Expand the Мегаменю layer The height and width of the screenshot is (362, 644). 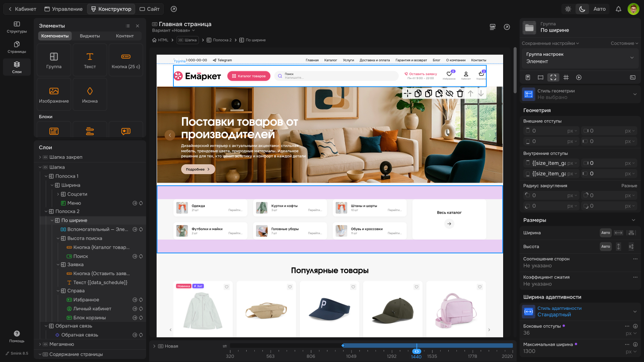[x=40, y=344]
